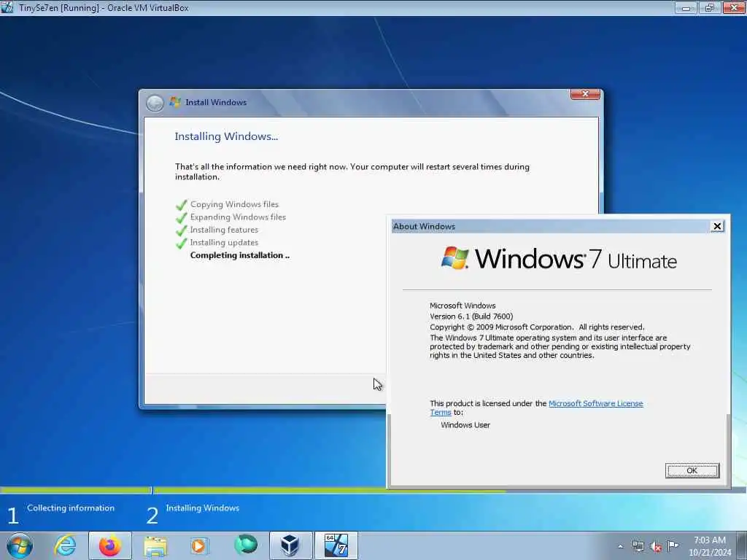Show hidden tray icons arrow
The image size is (747, 560).
620,547
